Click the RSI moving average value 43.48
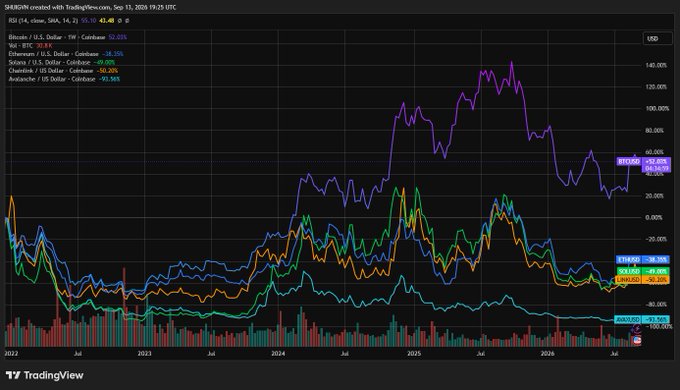Screen dimensions: 680x390 (107, 20)
